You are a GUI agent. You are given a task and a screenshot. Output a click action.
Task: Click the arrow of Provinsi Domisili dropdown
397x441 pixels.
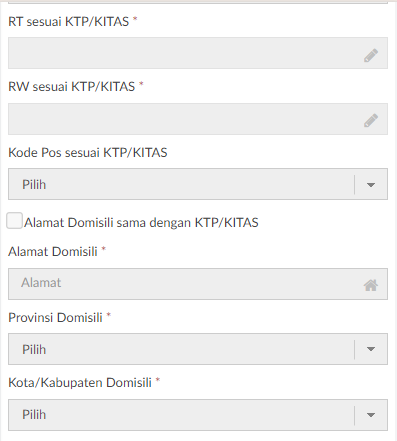click(371, 349)
